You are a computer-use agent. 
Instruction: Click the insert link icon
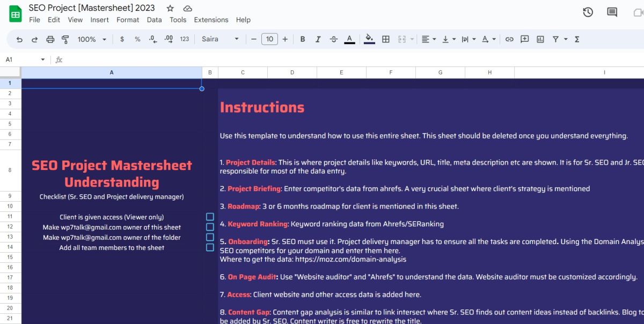click(x=509, y=39)
